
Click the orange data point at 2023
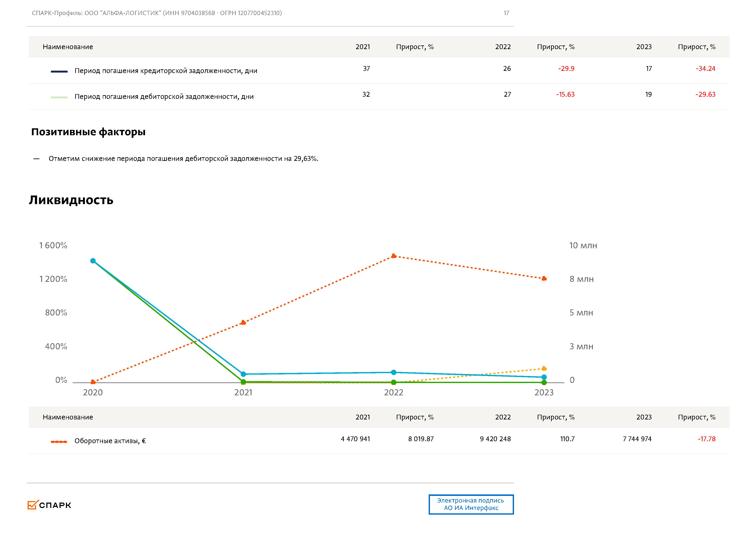point(544,279)
